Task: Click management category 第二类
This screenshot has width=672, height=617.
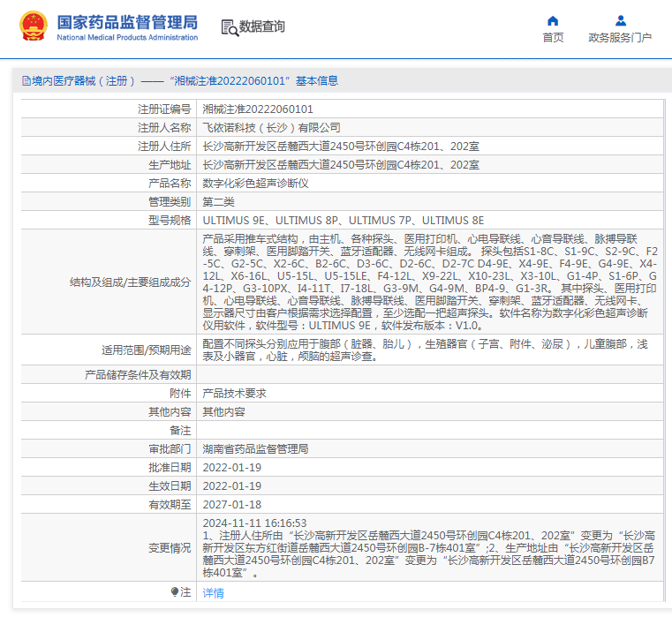Action: 218,202
